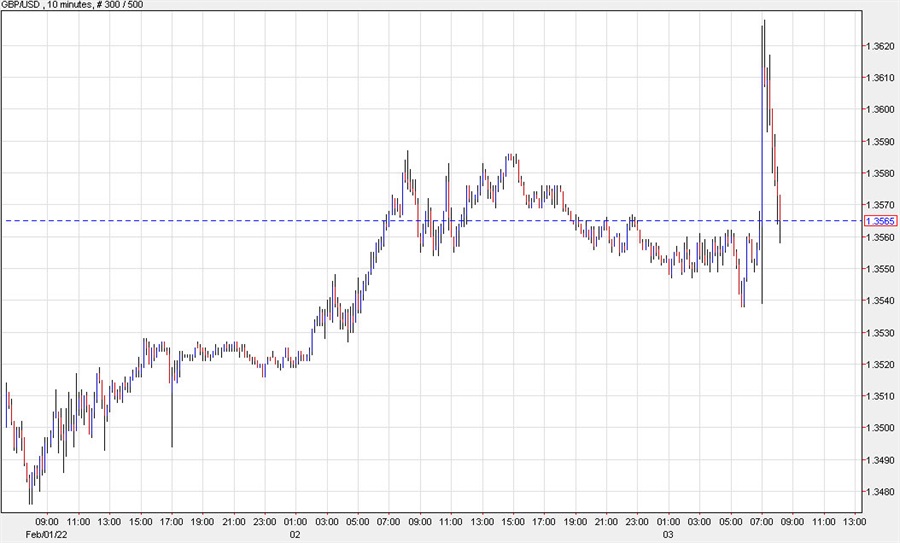Select the current price label 1.3565
The height and width of the screenshot is (543, 900).
click(880, 221)
